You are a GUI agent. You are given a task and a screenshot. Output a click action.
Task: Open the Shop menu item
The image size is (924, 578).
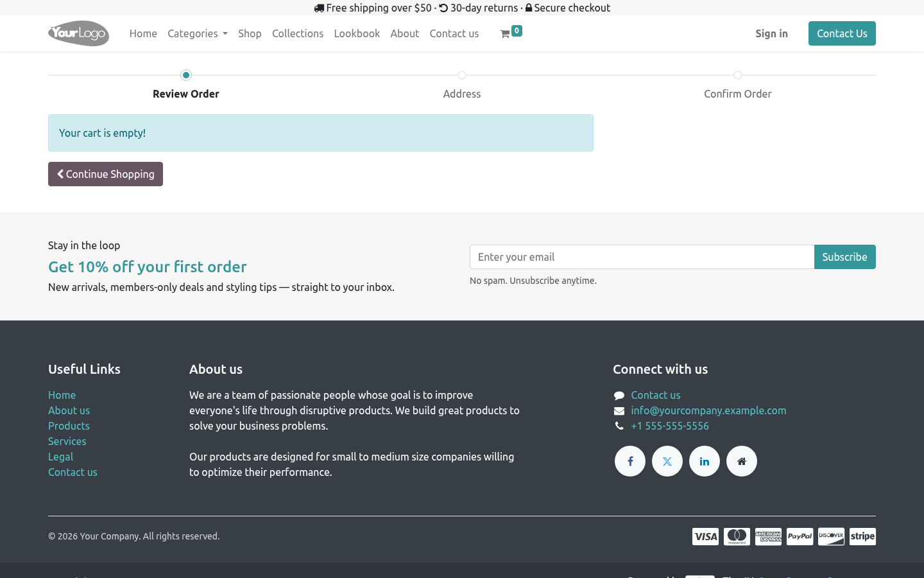[x=250, y=33]
